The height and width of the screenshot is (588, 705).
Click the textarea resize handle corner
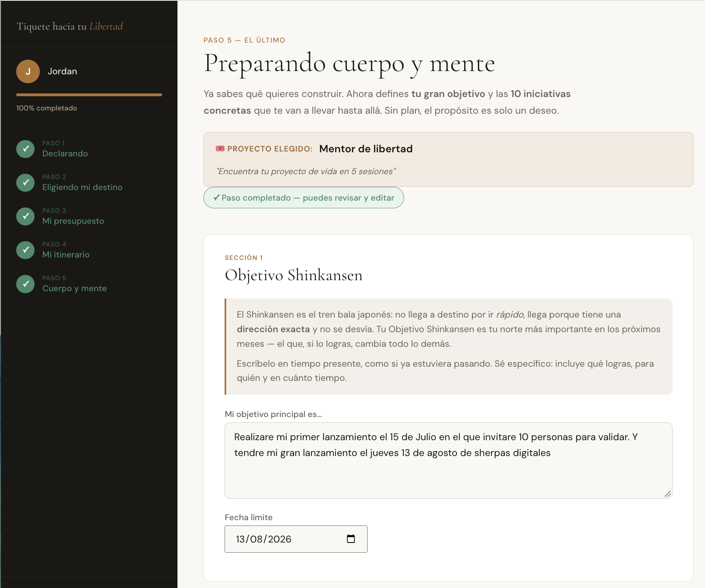[x=667, y=494]
